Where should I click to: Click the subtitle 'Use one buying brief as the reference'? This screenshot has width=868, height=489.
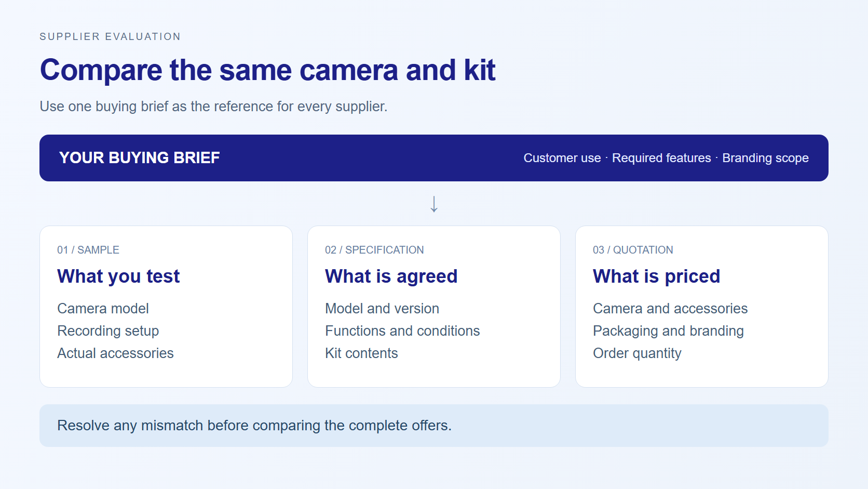(213, 107)
